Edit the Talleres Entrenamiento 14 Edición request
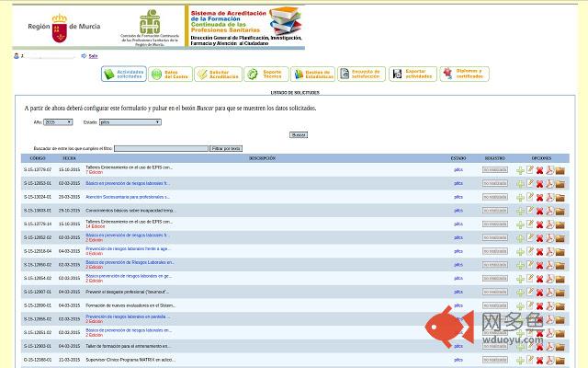588x368 pixels. [530, 224]
